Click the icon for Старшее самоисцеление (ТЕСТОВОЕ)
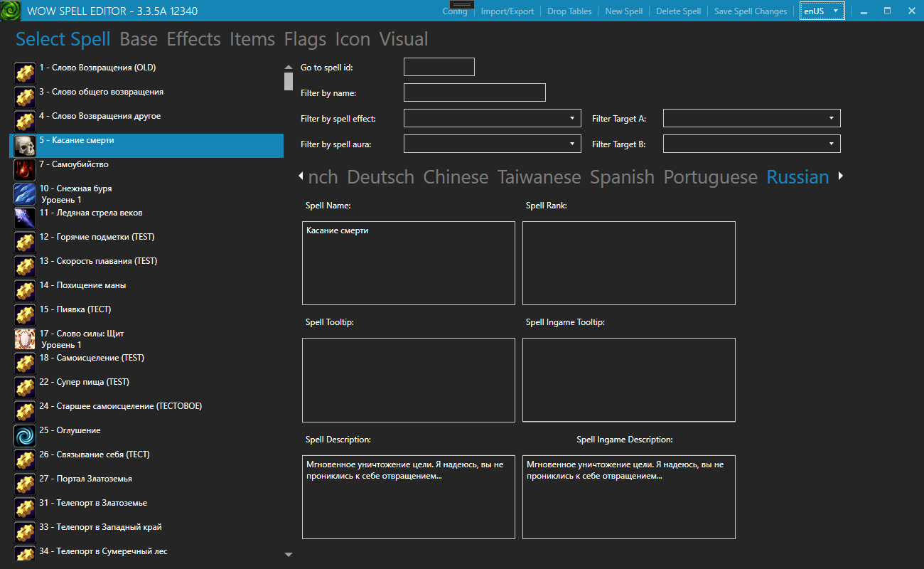The height and width of the screenshot is (569, 924). [x=25, y=412]
